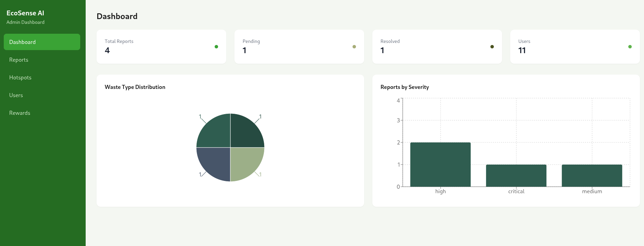Image resolution: width=644 pixels, height=246 pixels.
Task: Click the dark dot on Resolved card
Action: click(492, 47)
